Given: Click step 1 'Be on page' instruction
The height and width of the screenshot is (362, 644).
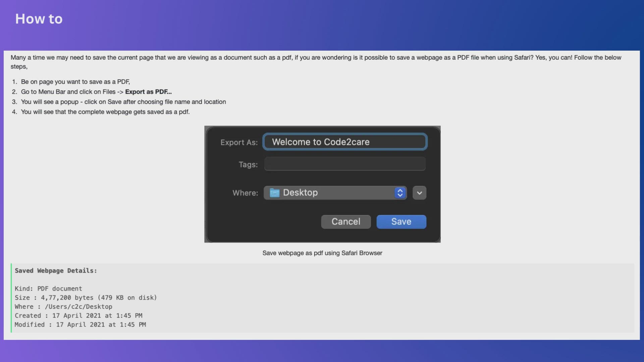Looking at the screenshot, I should coord(75,82).
